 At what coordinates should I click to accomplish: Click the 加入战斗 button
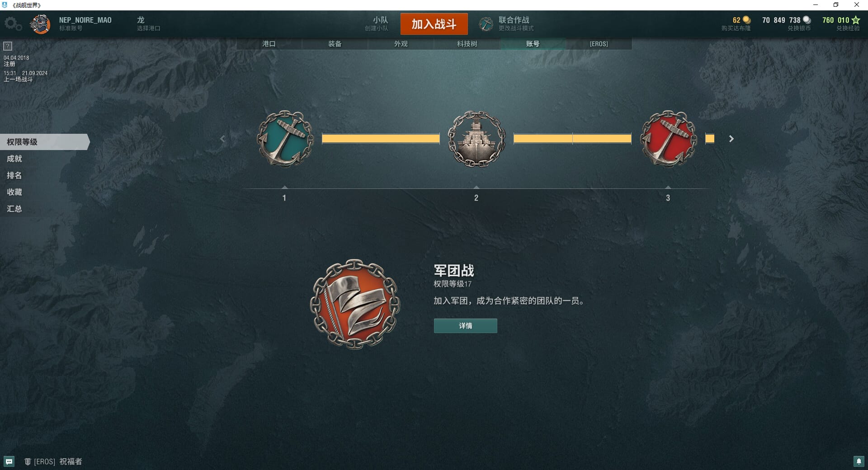pos(434,24)
